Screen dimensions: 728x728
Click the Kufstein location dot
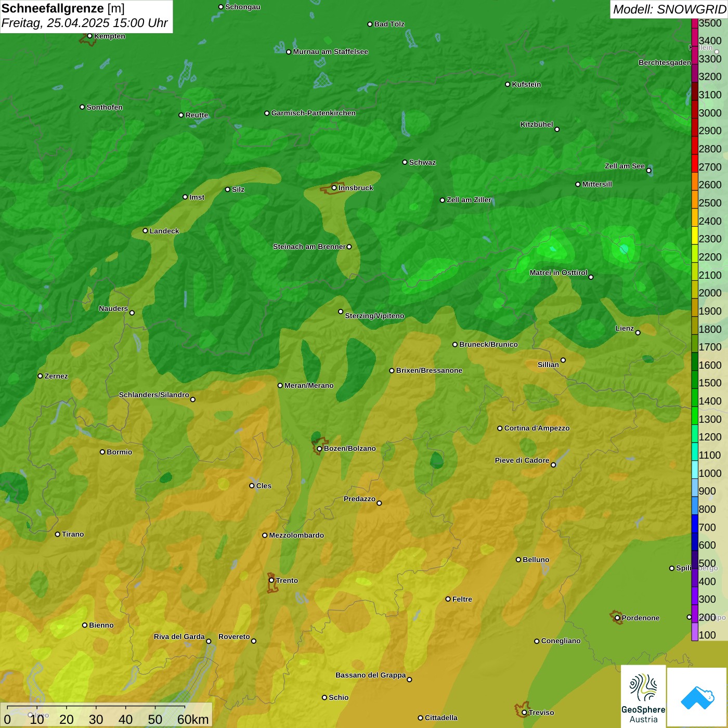pos(508,84)
